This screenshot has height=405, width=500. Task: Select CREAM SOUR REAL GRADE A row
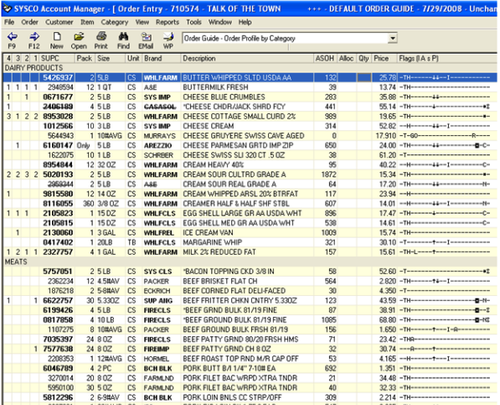[x=250, y=184]
